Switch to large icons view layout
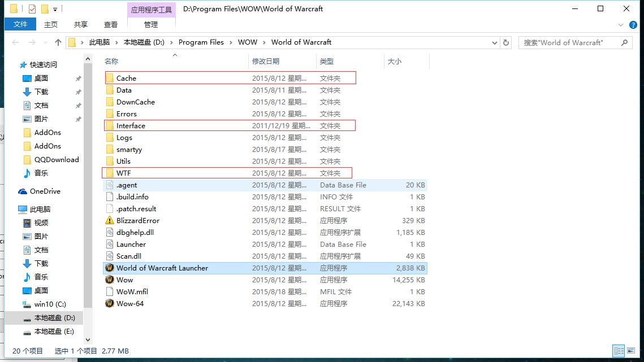This screenshot has height=362, width=644. click(632, 351)
